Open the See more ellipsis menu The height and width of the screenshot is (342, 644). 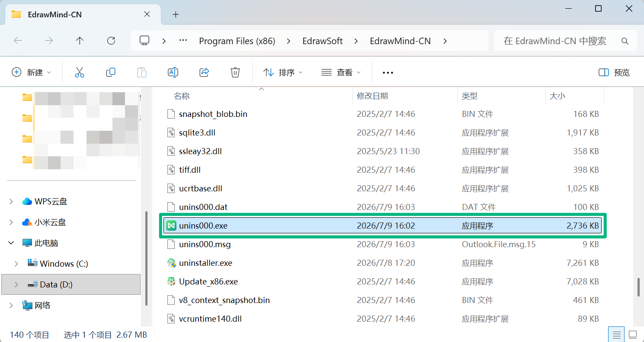click(388, 73)
